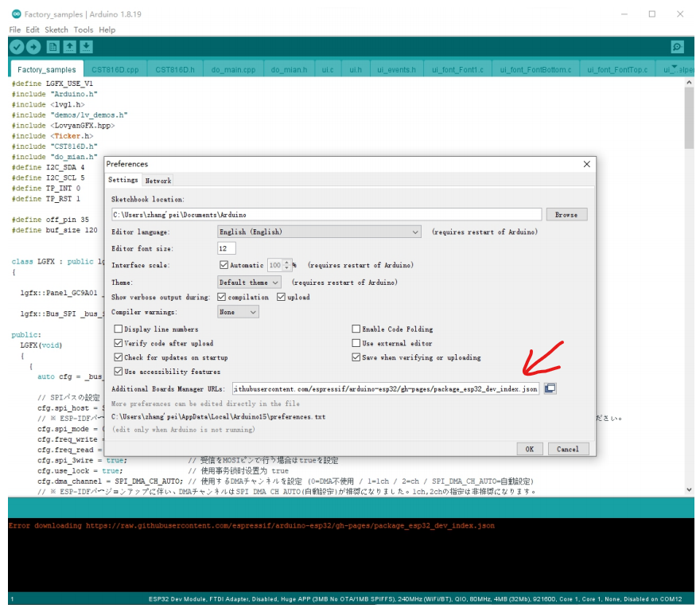
Task: Click the code editor vertical scrollbar thumb
Action: point(689,118)
